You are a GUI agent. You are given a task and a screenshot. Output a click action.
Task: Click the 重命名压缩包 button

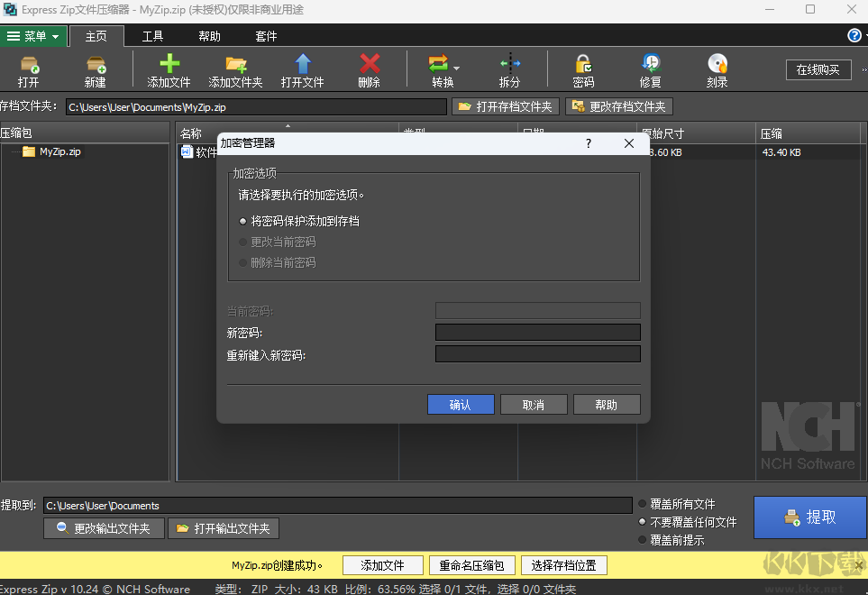coord(472,565)
